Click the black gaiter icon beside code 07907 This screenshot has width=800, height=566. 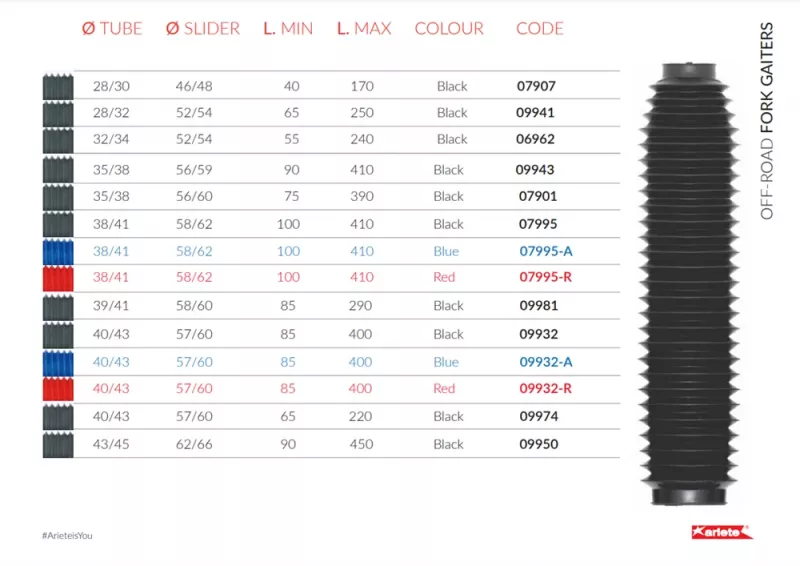pyautogui.click(x=58, y=86)
